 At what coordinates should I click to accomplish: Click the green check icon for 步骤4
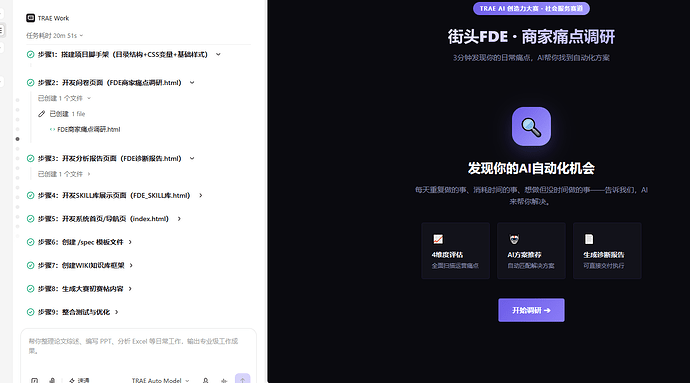[x=30, y=195]
